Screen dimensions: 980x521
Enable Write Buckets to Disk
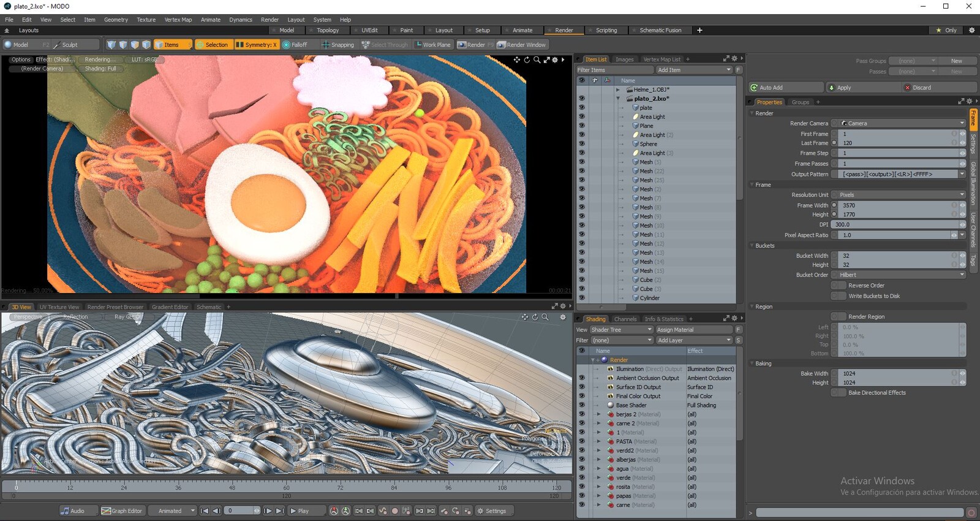[839, 296]
